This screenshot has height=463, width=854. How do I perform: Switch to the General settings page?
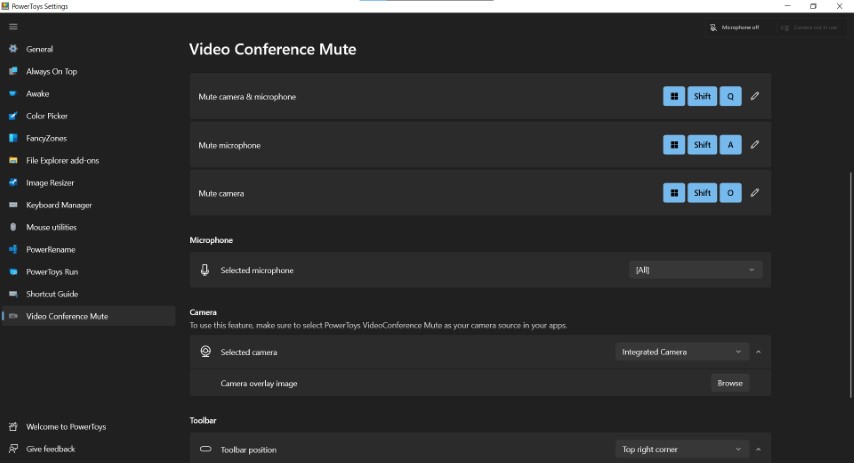(x=39, y=49)
